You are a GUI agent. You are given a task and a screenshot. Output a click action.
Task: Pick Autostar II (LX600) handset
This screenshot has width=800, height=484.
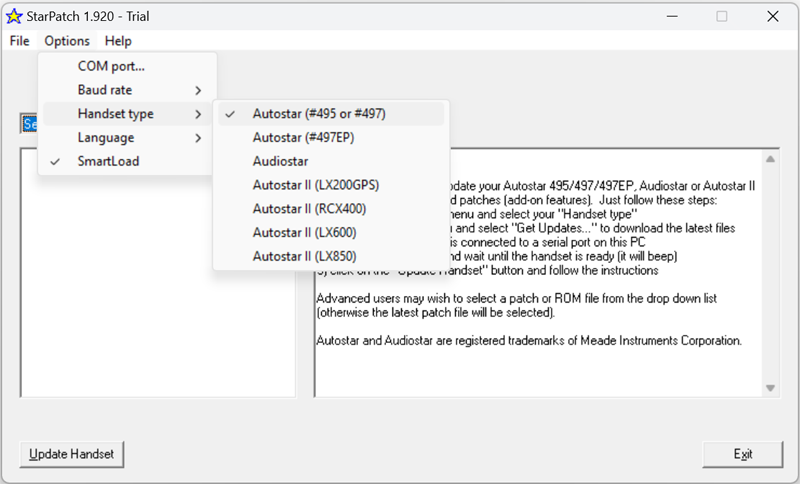click(x=305, y=233)
